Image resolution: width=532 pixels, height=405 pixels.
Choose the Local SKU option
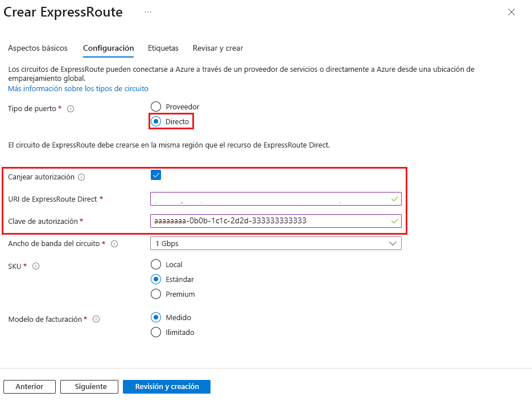pyautogui.click(x=156, y=264)
